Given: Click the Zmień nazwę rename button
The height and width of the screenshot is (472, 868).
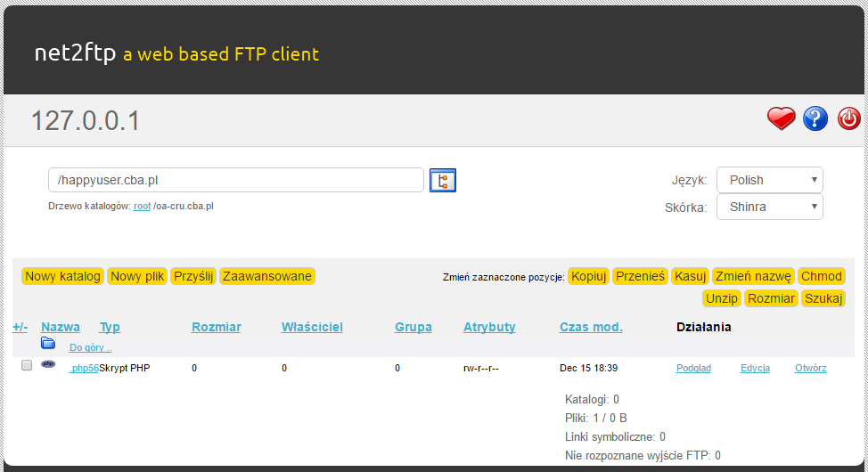Looking at the screenshot, I should coord(753,276).
